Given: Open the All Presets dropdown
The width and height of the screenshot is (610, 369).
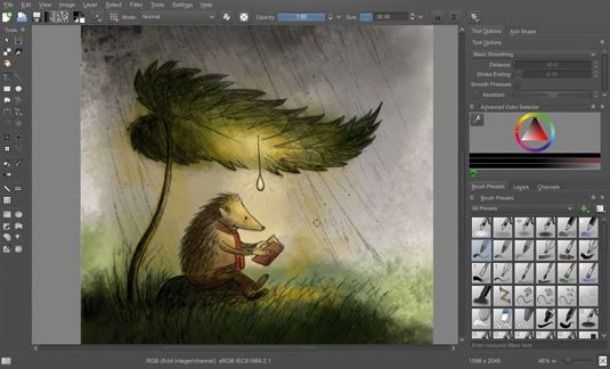Looking at the screenshot, I should (522, 209).
